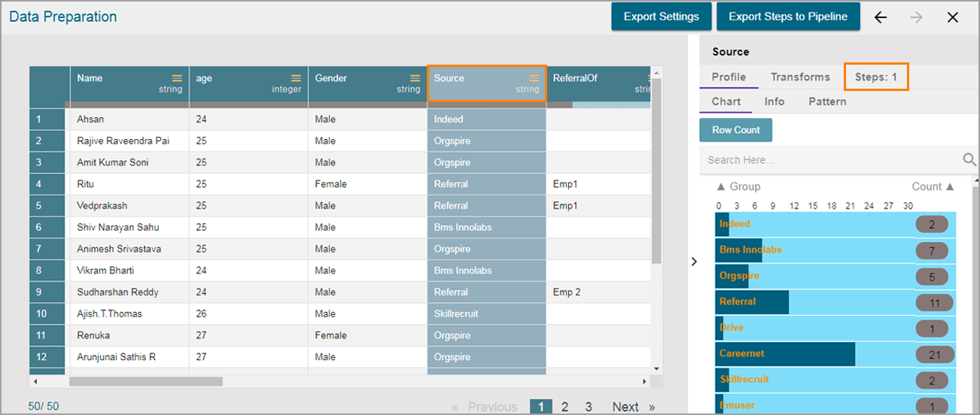Go back with the left arrow icon
Screen dimensions: 980x415
tap(881, 17)
